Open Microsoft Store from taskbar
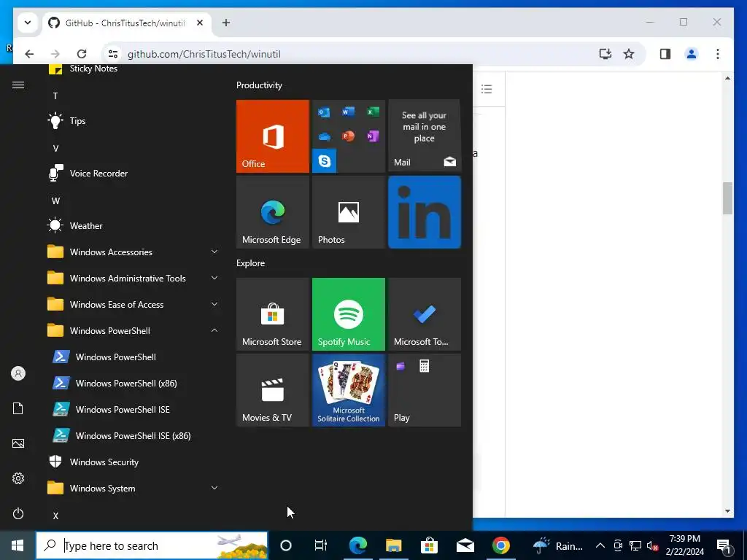 [x=429, y=545]
